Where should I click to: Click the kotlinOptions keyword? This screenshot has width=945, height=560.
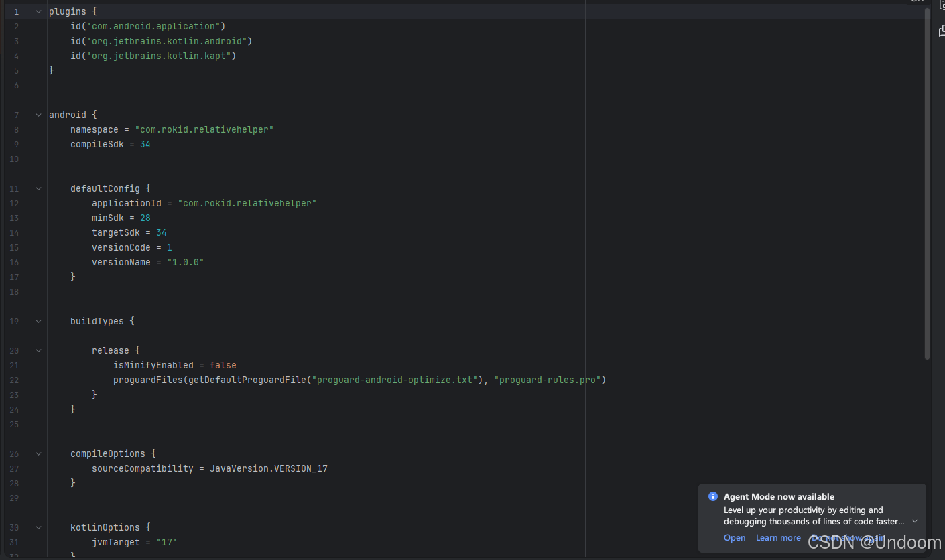tap(105, 527)
